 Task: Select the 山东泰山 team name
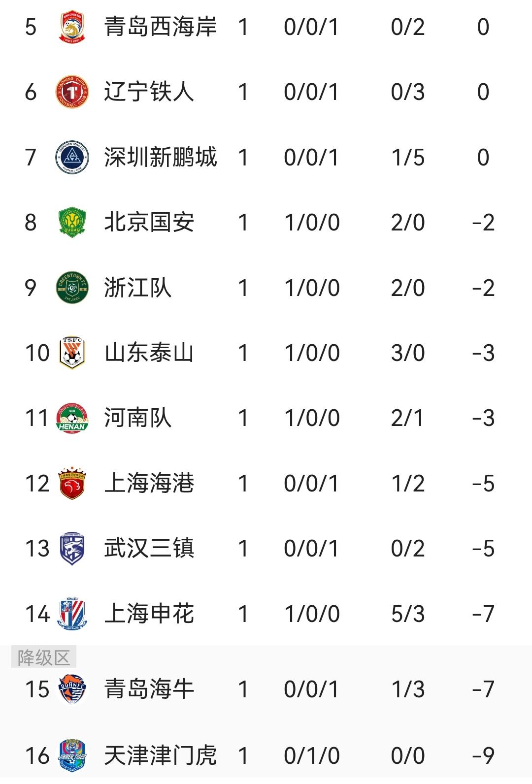tap(149, 353)
